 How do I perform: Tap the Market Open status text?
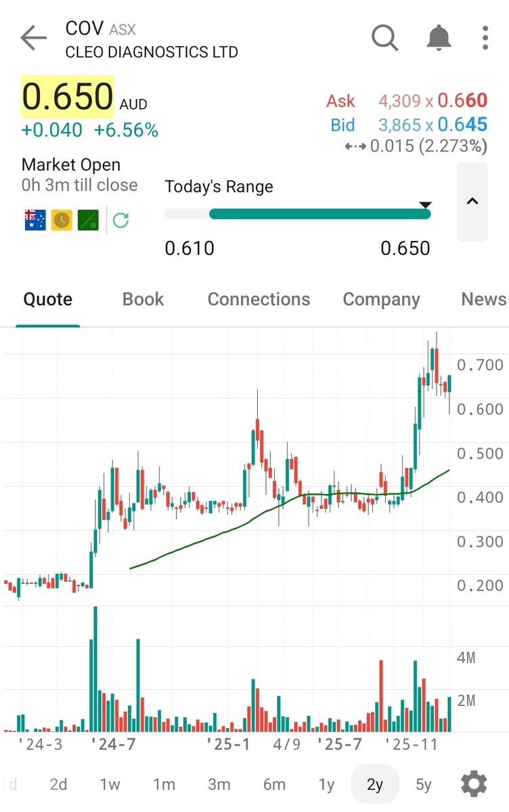(71, 164)
